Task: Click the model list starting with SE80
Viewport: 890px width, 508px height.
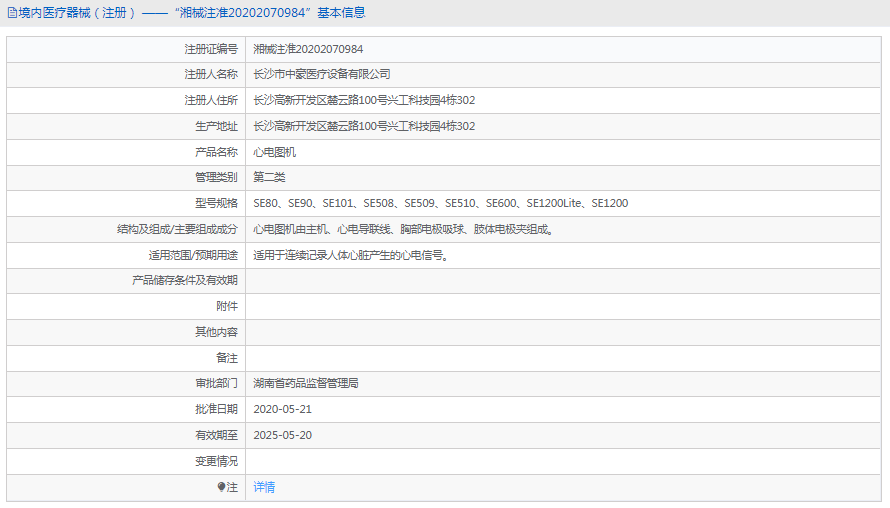Action: coord(440,203)
